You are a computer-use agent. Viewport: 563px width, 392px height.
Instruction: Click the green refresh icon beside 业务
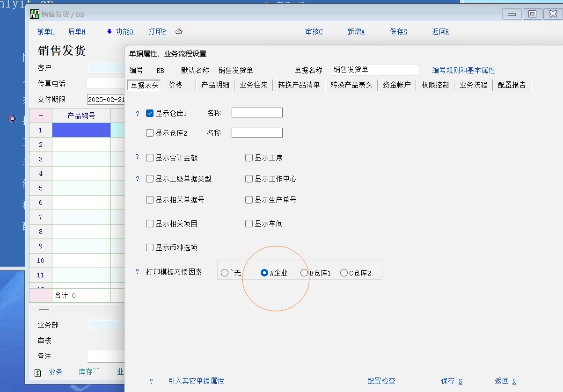point(38,373)
